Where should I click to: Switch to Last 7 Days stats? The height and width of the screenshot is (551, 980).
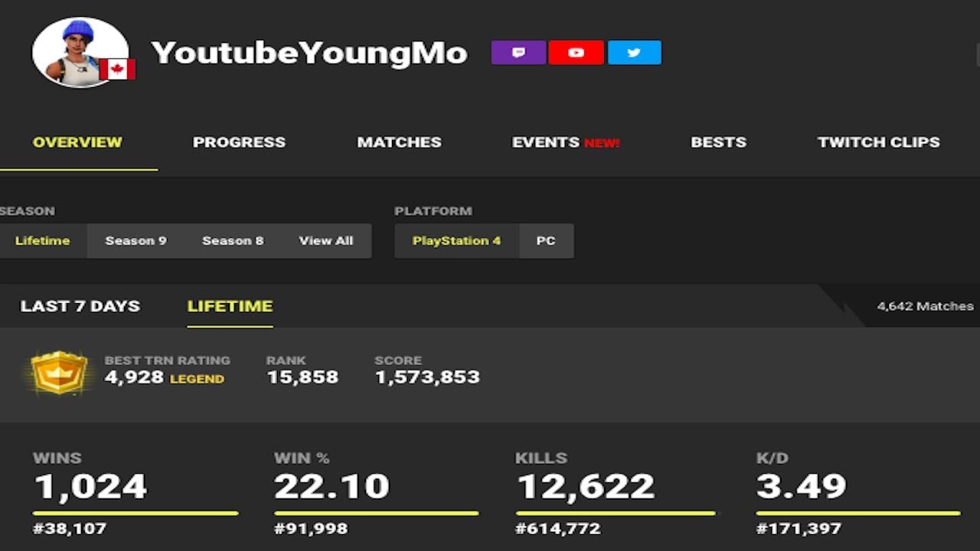(x=80, y=306)
